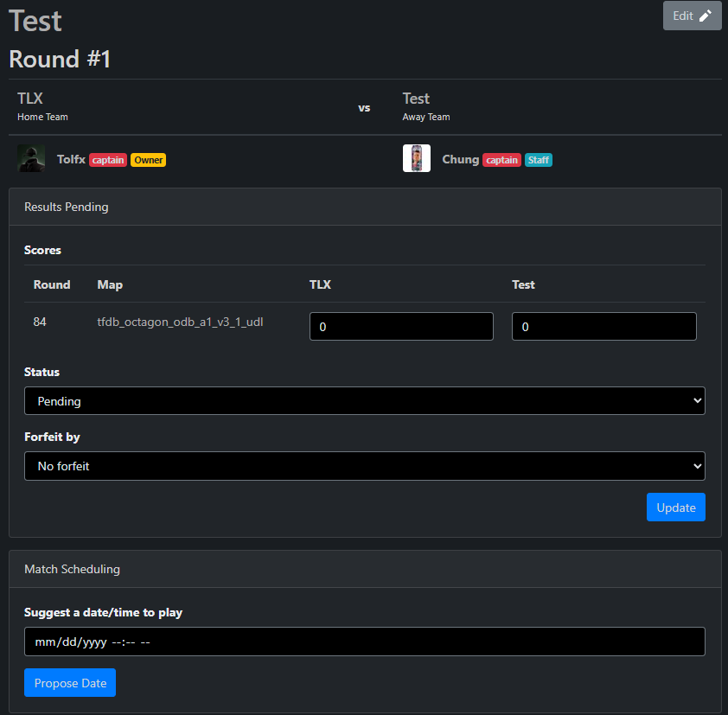Screen dimensions: 728x715
Task: Expand the Forfeit by dropdown
Action: (364, 466)
